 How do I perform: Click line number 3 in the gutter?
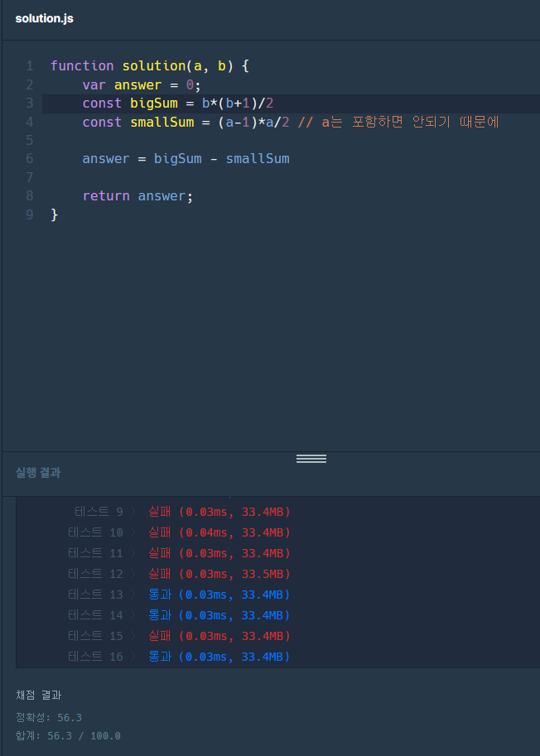(30, 104)
